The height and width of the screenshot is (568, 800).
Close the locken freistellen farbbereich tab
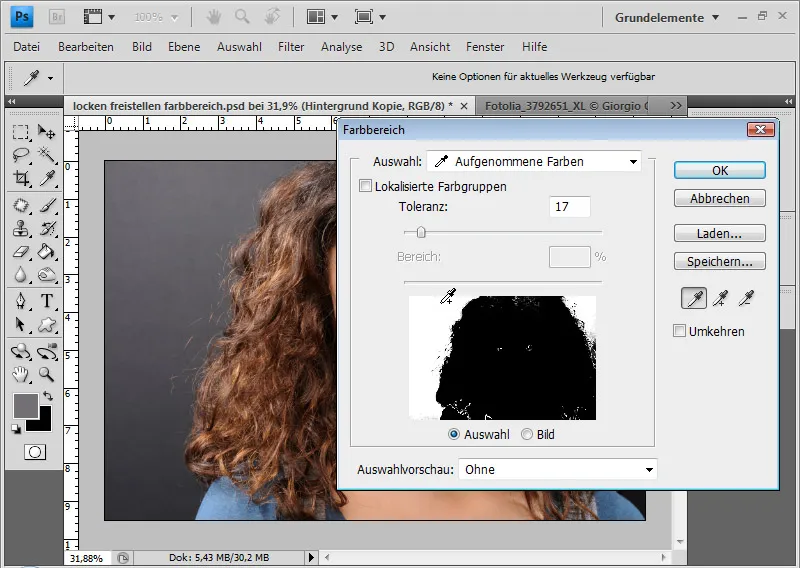464,106
